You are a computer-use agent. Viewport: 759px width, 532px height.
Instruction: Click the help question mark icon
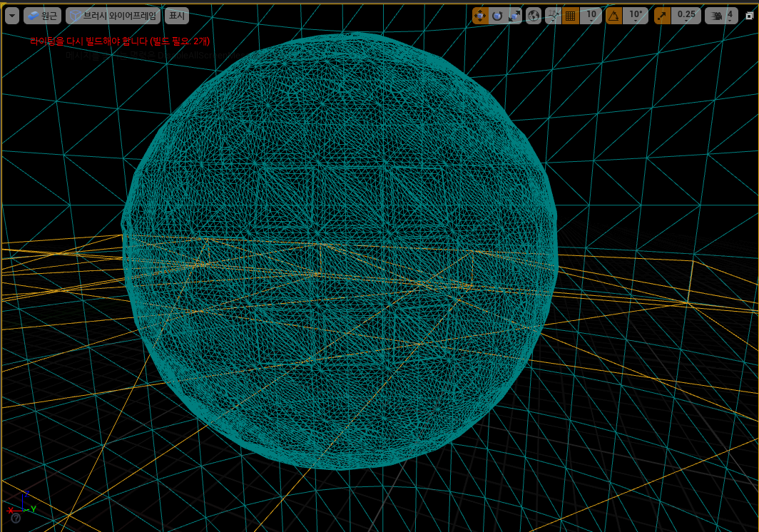(x=16, y=518)
